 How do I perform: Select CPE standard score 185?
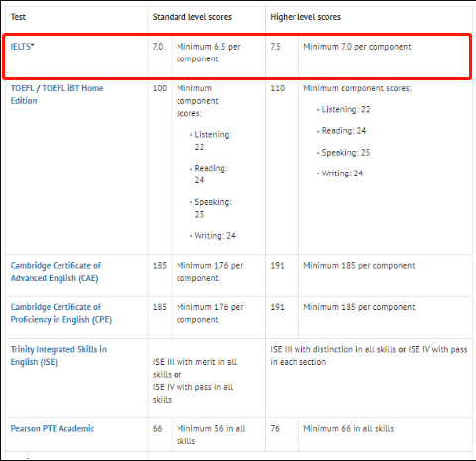[160, 307]
